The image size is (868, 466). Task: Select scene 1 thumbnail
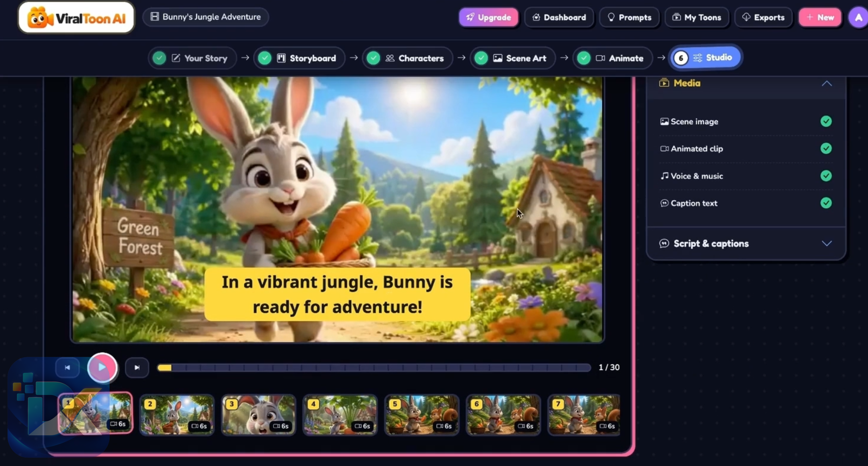point(95,413)
